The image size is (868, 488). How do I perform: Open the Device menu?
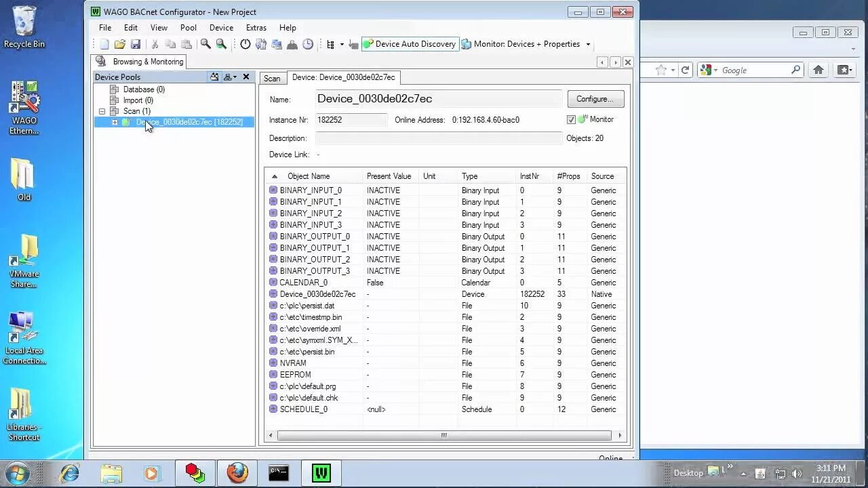(221, 28)
